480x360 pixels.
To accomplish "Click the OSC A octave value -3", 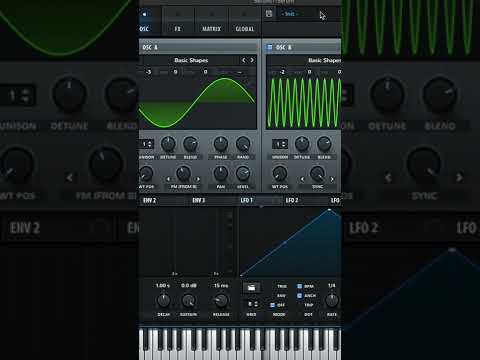I will click(x=148, y=72).
